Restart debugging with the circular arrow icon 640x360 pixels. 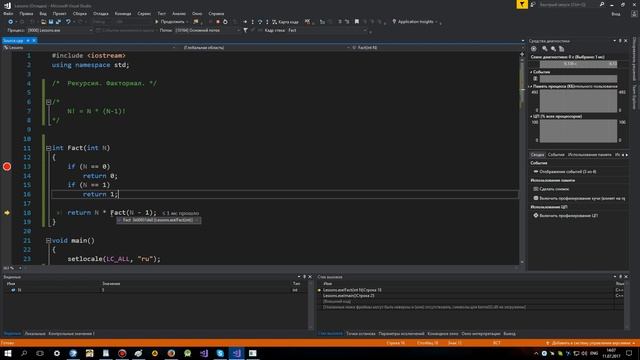pyautogui.click(x=225, y=22)
